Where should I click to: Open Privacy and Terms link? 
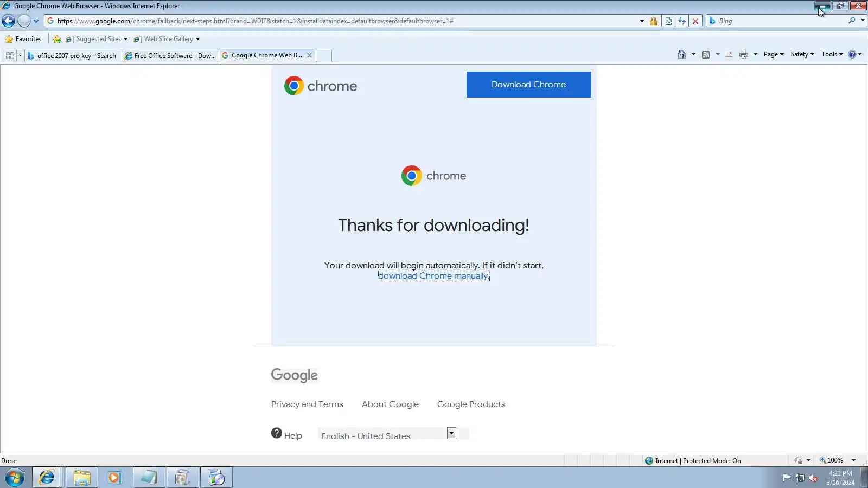point(307,404)
